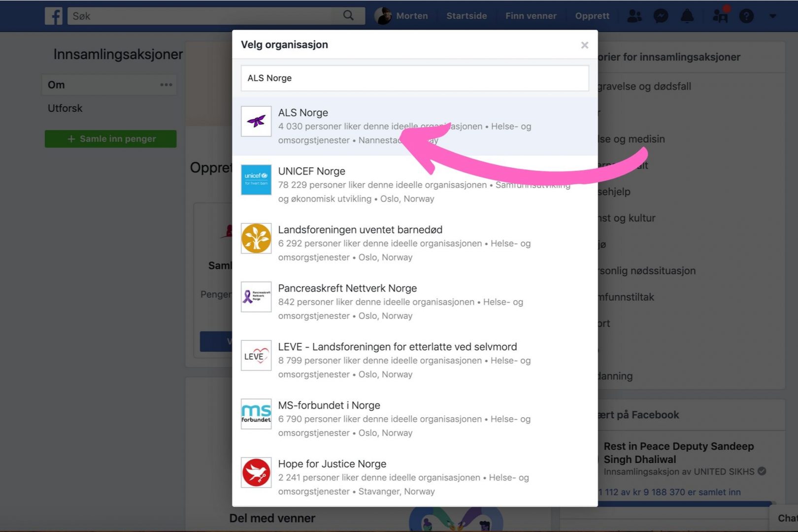Click the Facebook Søk field
Screen dimensions: 798x532
[204, 16]
